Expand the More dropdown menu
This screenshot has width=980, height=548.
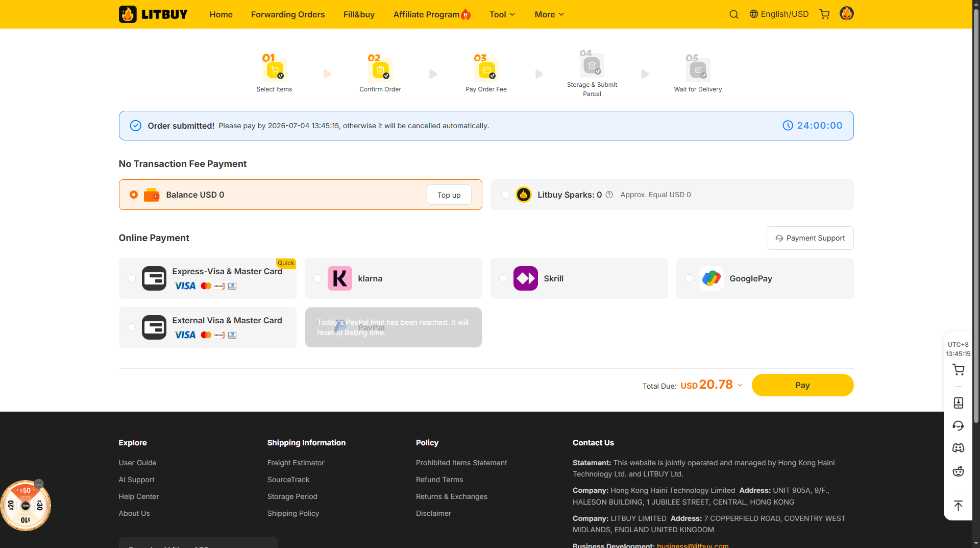(x=549, y=14)
